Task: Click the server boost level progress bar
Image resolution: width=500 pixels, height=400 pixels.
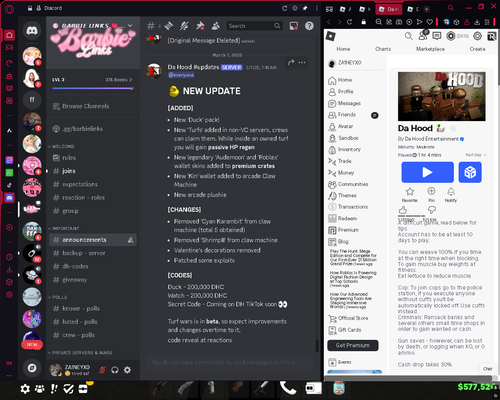Action: pyautogui.click(x=93, y=88)
